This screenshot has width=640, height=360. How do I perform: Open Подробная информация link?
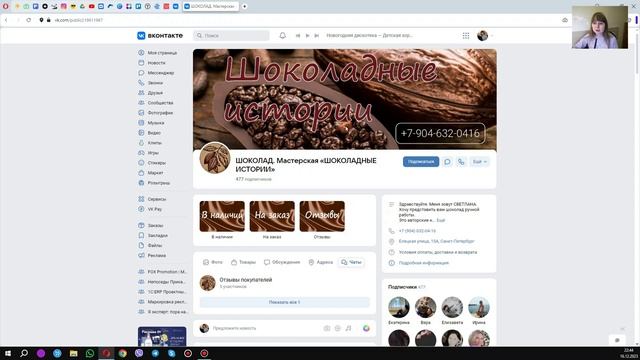click(424, 263)
